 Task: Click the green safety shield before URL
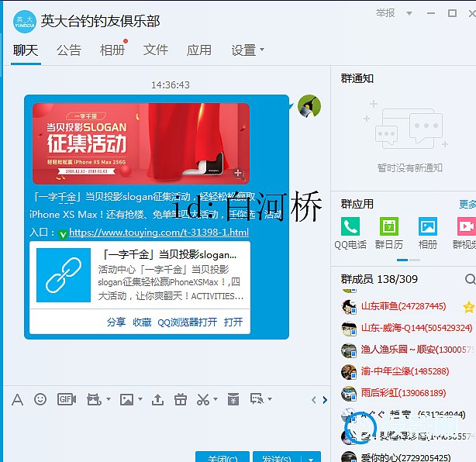point(63,234)
